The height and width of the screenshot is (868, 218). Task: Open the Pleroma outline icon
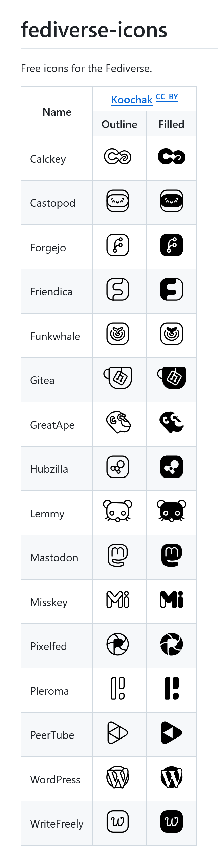click(118, 688)
